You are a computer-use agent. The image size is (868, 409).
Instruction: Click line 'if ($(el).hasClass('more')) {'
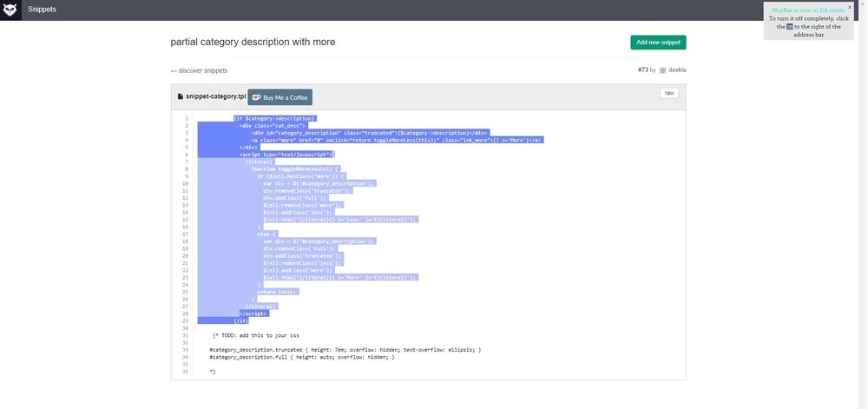point(301,176)
